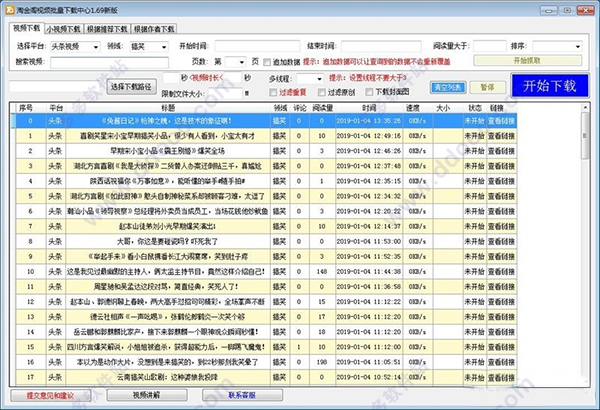600x410 pixels.
Task: Click the 时间 column header
Action: [369, 108]
